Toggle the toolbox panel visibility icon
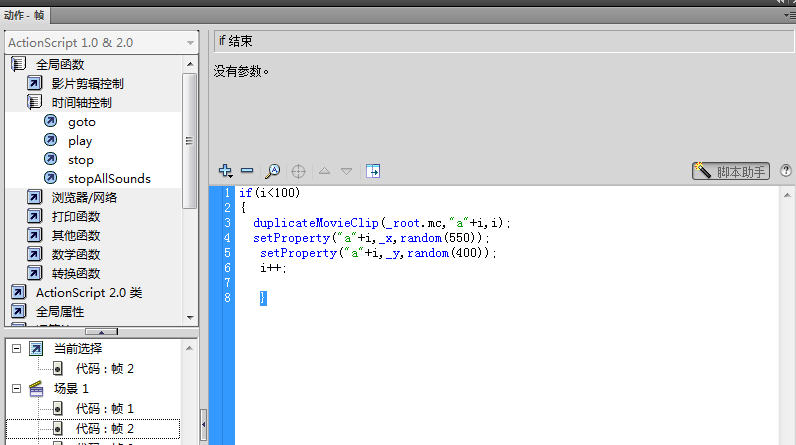 tap(373, 172)
